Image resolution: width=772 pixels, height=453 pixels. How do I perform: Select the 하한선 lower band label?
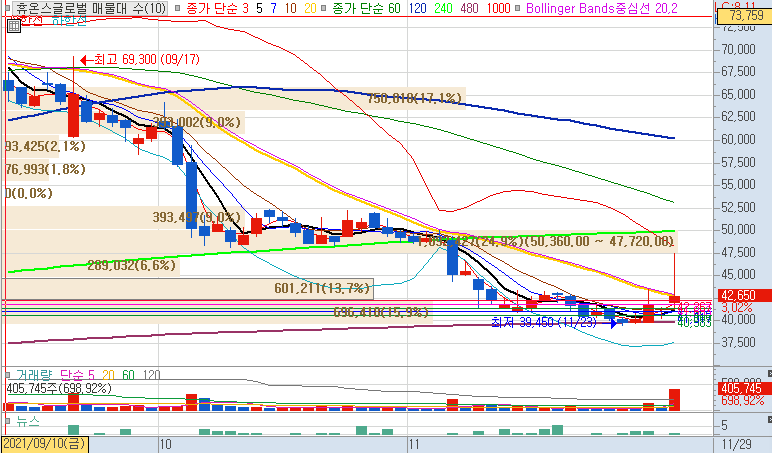point(69,21)
